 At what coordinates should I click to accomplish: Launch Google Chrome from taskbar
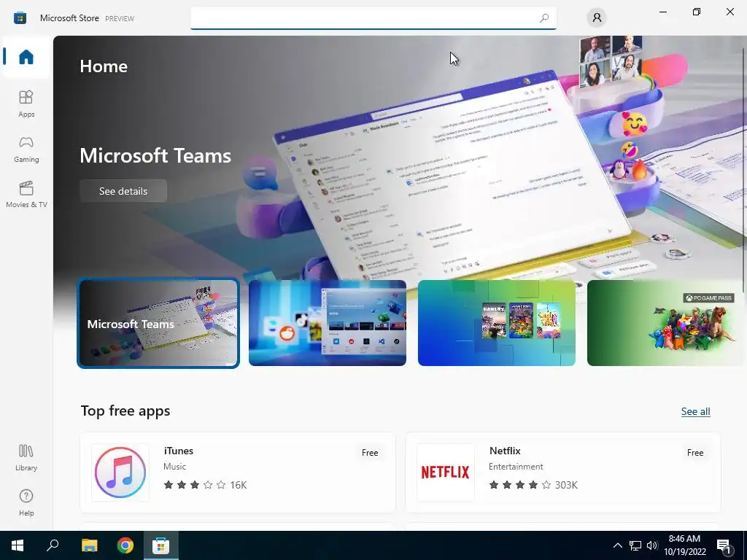[x=125, y=545]
